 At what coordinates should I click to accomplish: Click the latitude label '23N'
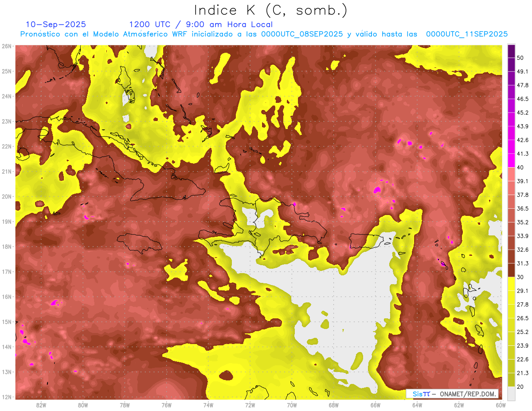coord(6,121)
